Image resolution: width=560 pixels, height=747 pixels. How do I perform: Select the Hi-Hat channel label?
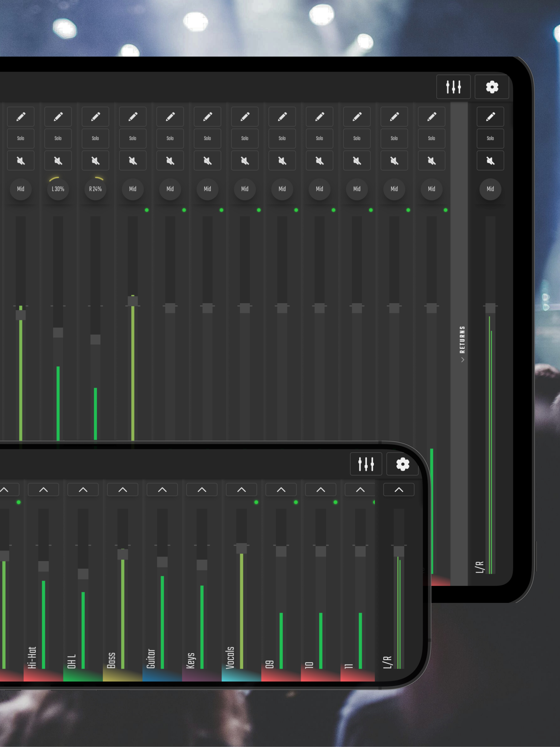[x=32, y=657]
